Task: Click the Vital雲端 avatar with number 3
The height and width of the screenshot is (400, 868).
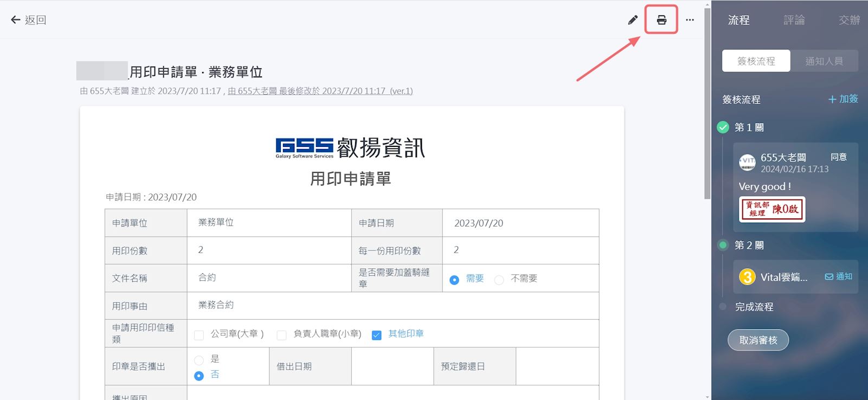Action: click(x=747, y=277)
